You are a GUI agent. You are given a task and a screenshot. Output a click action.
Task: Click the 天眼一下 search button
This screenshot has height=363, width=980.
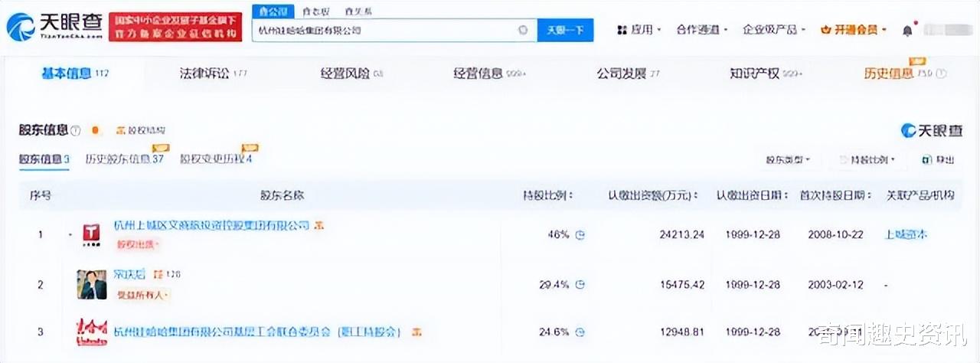(x=565, y=31)
